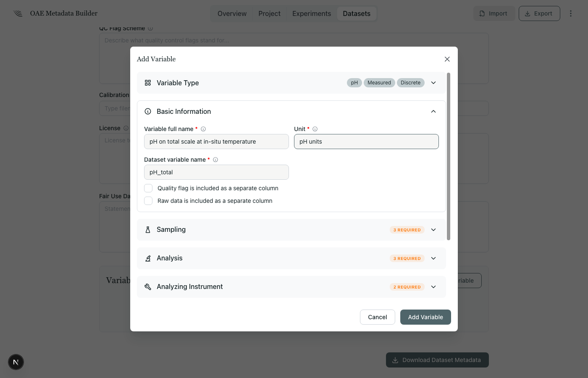Click the QC Flag Scheme description textarea
This screenshot has height=378, width=588.
(x=294, y=58)
